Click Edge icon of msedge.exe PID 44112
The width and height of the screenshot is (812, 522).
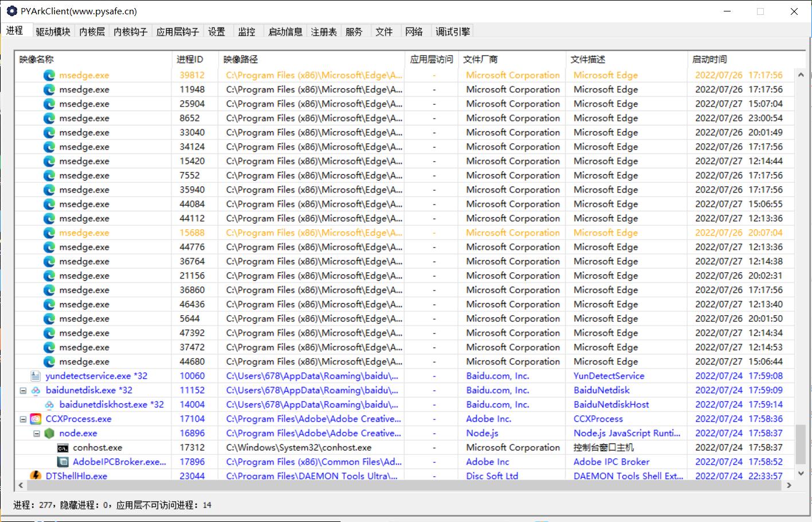[x=49, y=218]
